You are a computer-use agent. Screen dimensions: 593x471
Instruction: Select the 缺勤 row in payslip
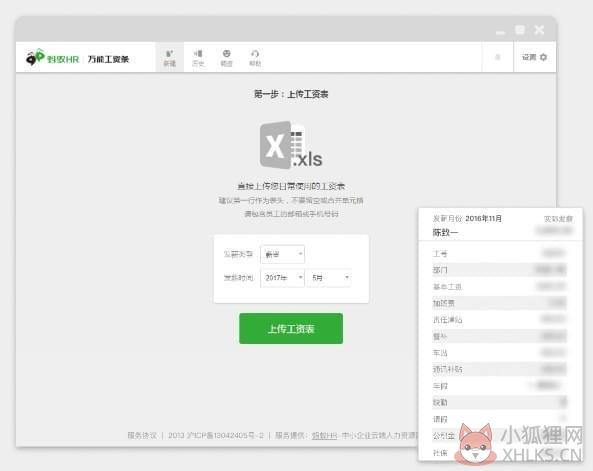(x=500, y=402)
